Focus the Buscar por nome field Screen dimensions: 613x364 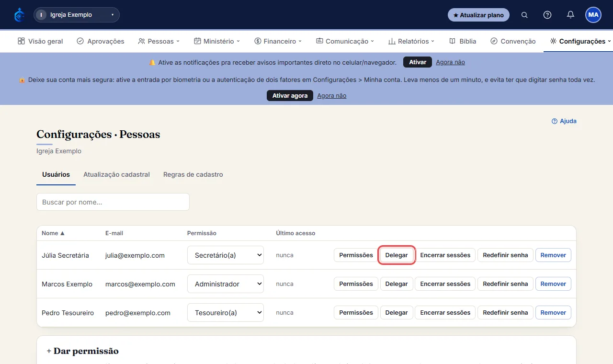(x=113, y=202)
